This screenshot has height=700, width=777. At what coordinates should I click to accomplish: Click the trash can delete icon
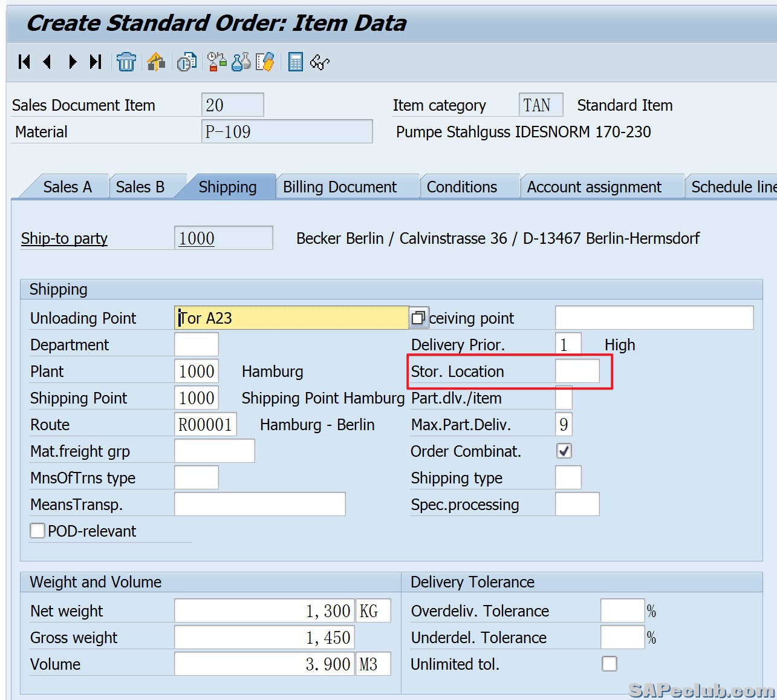pyautogui.click(x=126, y=62)
